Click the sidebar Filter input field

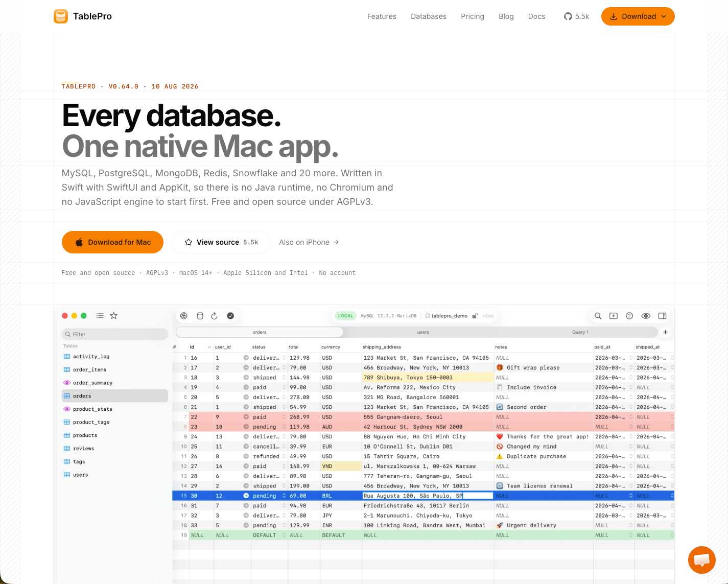115,334
